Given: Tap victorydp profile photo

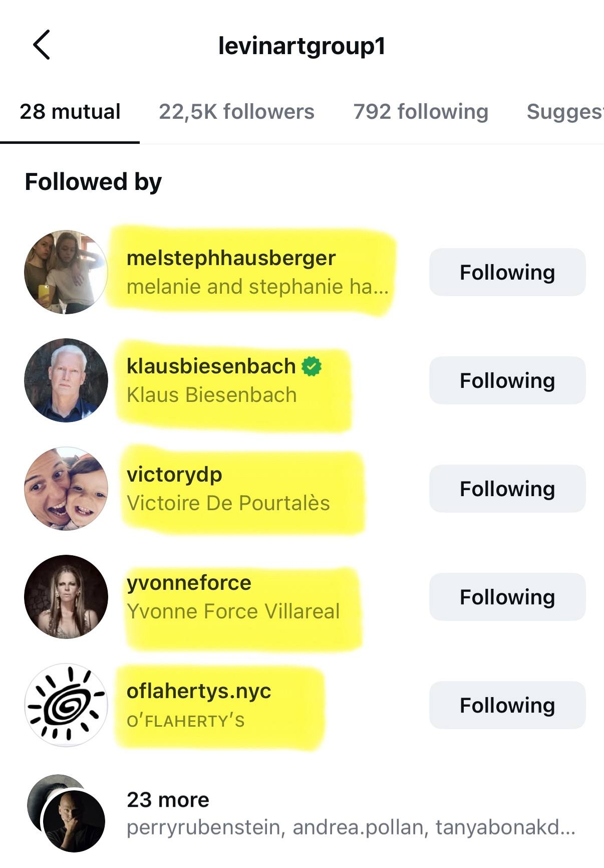Looking at the screenshot, I should click(x=66, y=489).
